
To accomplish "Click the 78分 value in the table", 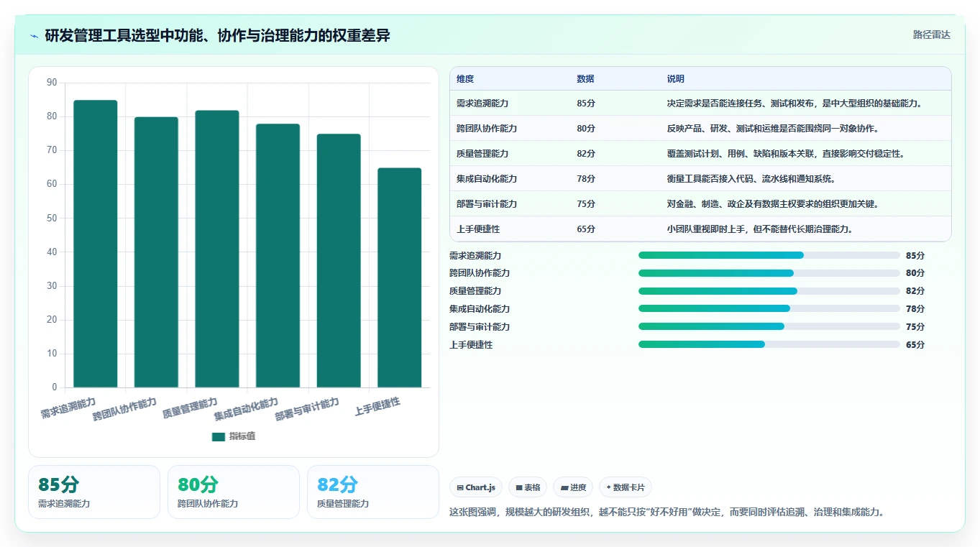I will [586, 179].
